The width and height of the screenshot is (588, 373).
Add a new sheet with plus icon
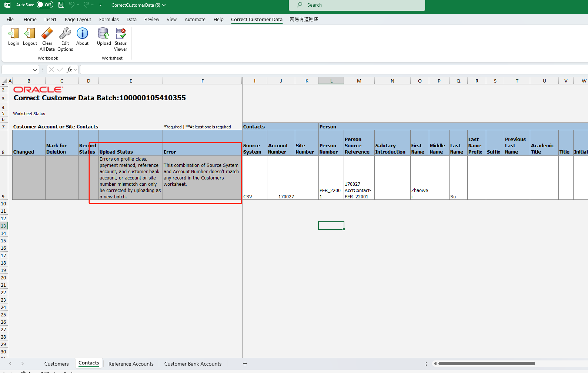[x=245, y=364]
